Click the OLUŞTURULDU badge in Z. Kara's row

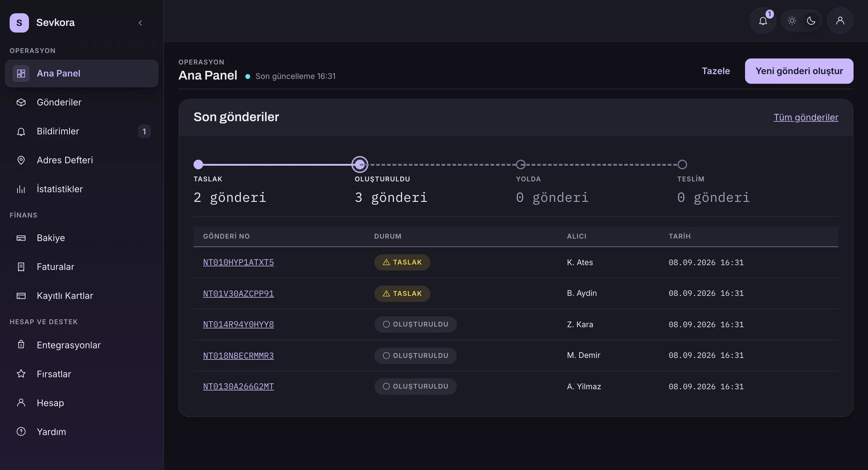tap(416, 325)
